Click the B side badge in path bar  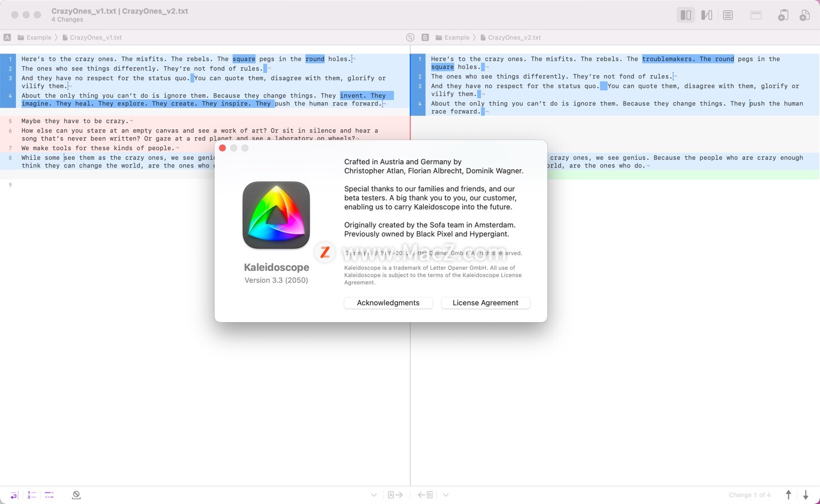[425, 37]
